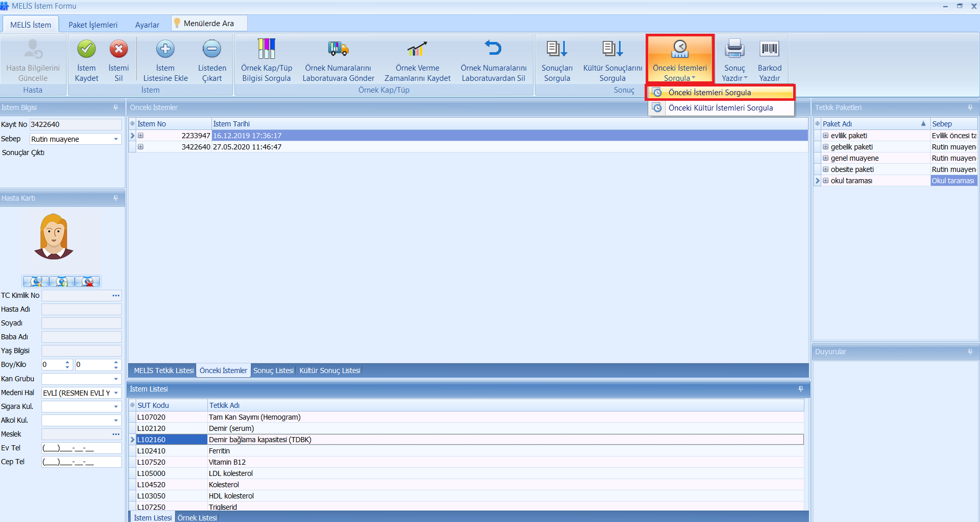The image size is (980, 522).
Task: Open Örnek Kap/Tüp Bilgisi Sorgula tubes icon
Action: 266,49
